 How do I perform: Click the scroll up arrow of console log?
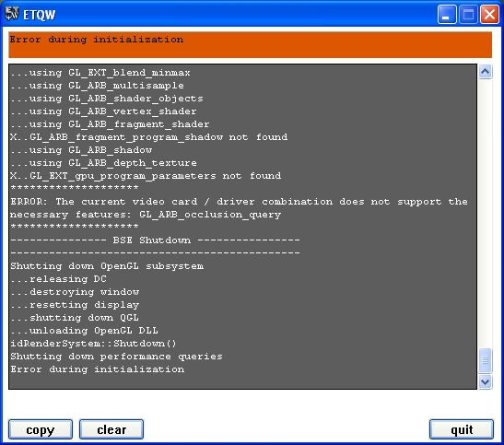485,71
